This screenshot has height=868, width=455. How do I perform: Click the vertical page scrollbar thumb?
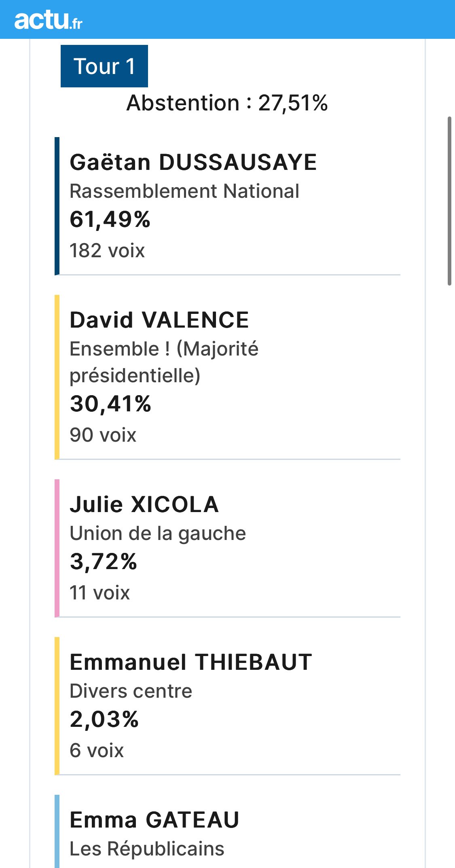pos(449,201)
